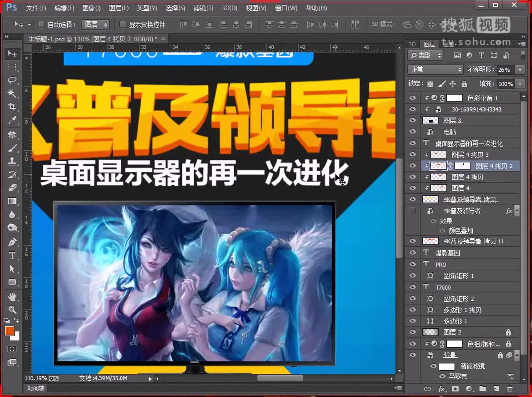Select the Eraser tool

point(12,188)
